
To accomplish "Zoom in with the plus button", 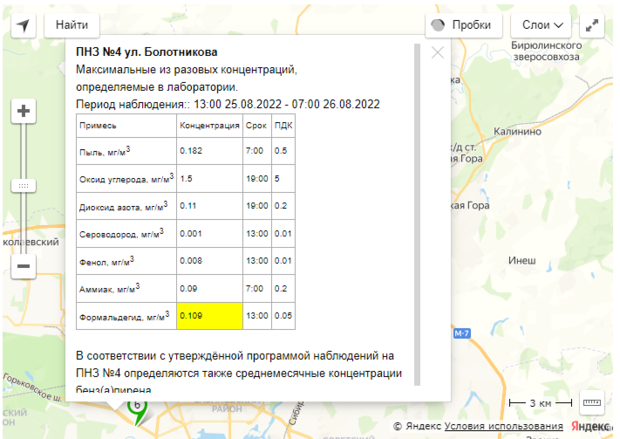I will click(24, 111).
